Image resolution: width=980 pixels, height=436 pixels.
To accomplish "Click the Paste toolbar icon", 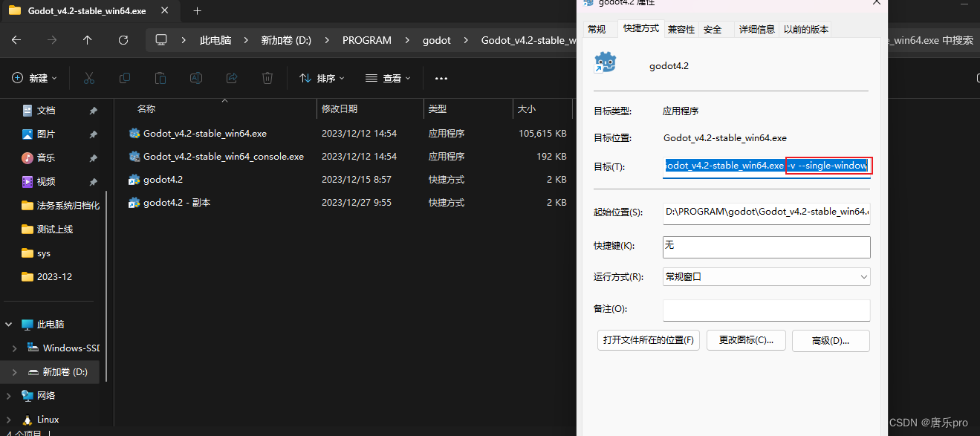I will point(160,78).
